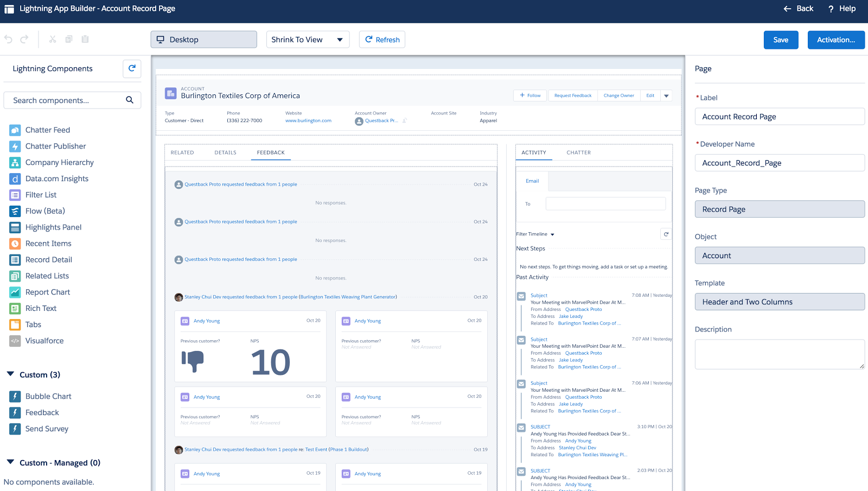
Task: Open the www.burlington.com website link
Action: [308, 120]
